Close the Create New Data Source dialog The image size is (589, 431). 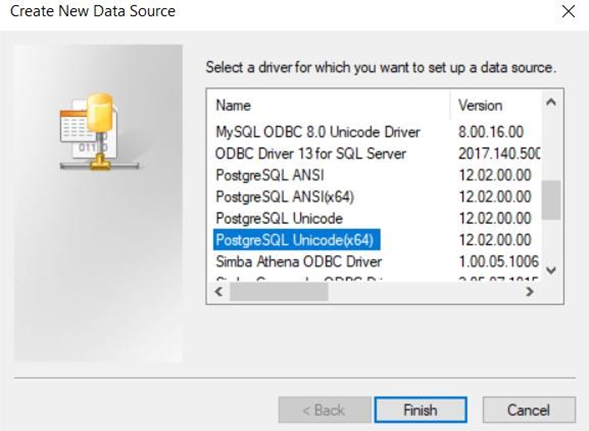point(569,12)
